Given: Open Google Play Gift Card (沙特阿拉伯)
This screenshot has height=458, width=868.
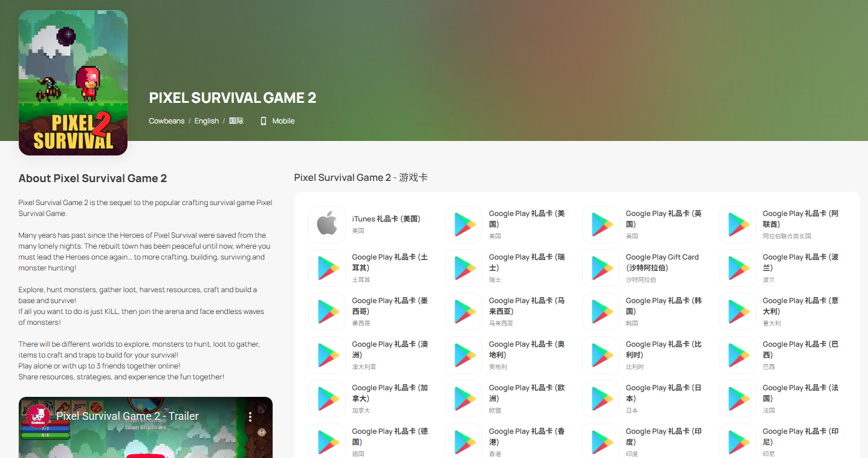Looking at the screenshot, I should 662,263.
